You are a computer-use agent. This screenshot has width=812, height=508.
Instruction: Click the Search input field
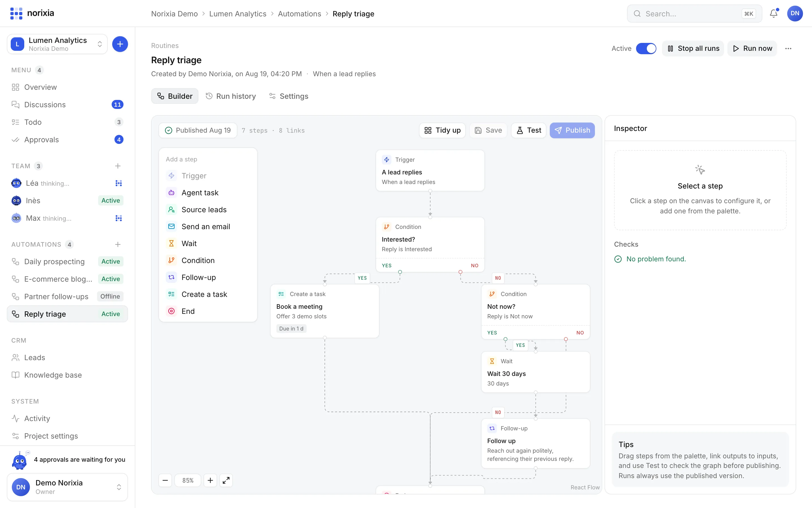[x=694, y=14]
